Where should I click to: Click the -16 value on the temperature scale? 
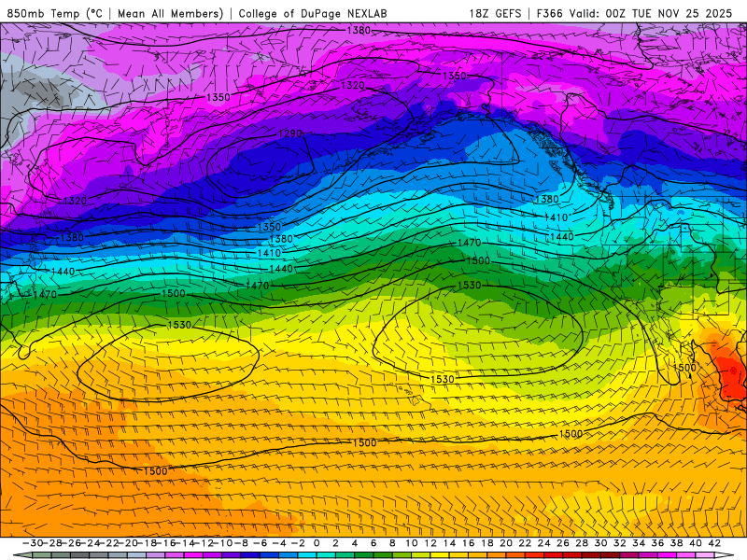166,543
